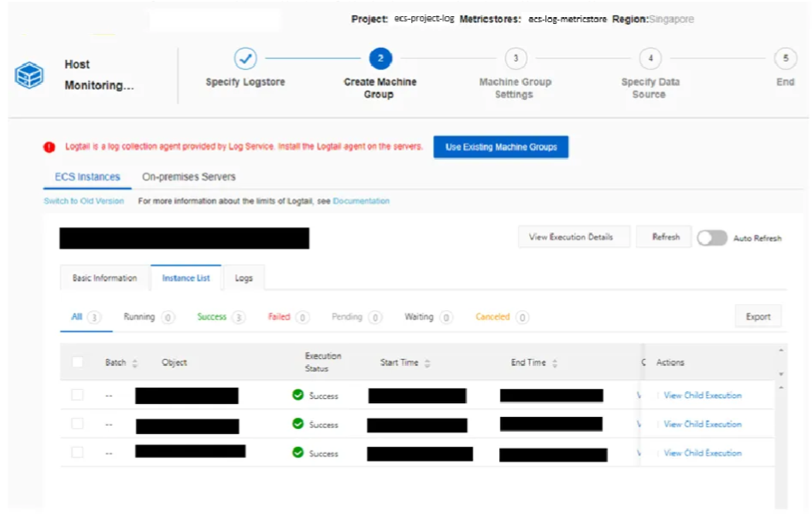Image resolution: width=812 pixels, height=517 pixels.
Task: Sort by Start Time column arrows
Action: tap(427, 363)
